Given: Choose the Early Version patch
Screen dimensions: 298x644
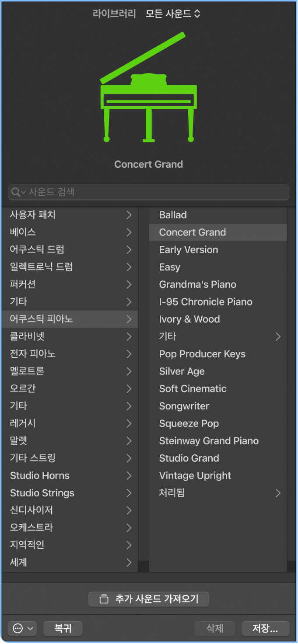Looking at the screenshot, I should click(218, 249).
